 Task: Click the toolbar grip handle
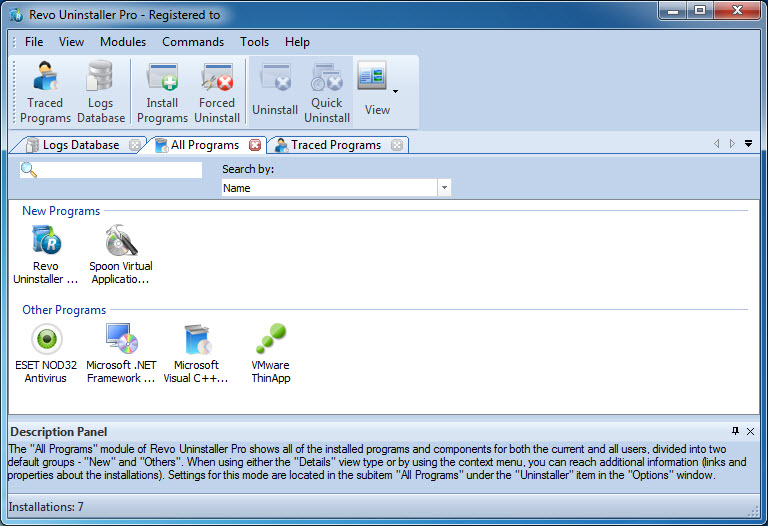[14, 92]
